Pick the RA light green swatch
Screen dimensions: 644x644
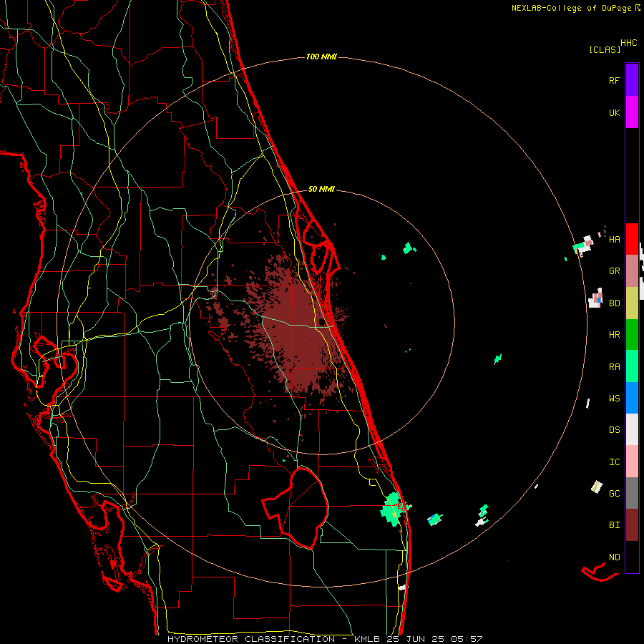[632, 366]
